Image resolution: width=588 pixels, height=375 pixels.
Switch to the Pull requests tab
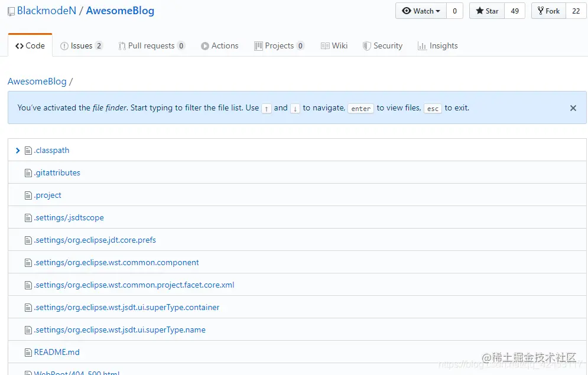click(x=151, y=45)
